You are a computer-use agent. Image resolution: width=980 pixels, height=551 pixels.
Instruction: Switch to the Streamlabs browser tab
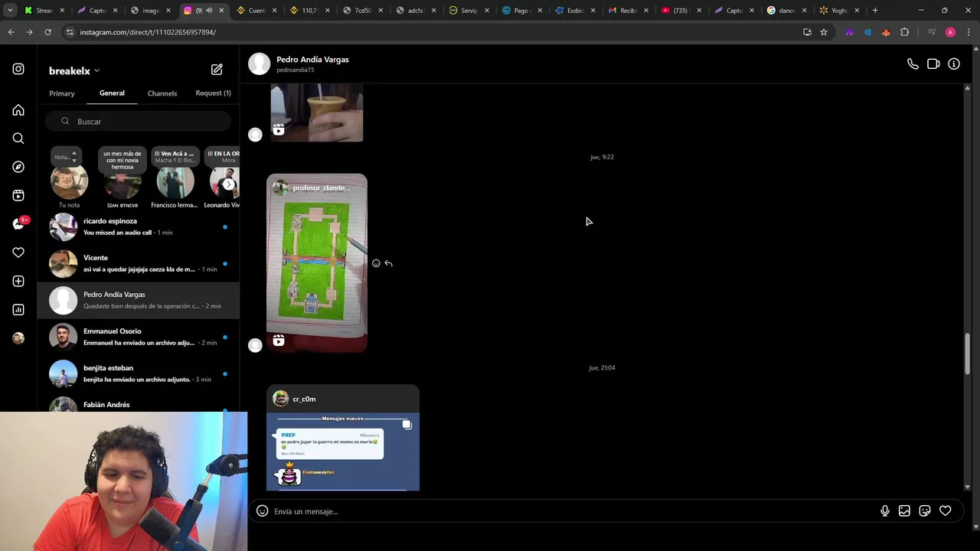pyautogui.click(x=45, y=11)
